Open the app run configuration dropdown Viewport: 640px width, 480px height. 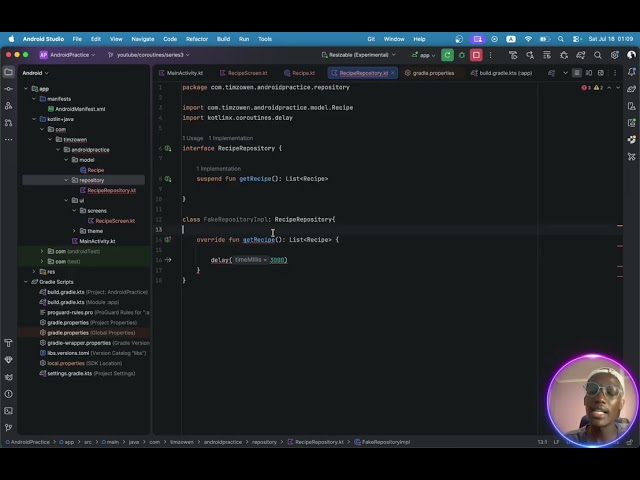point(423,55)
